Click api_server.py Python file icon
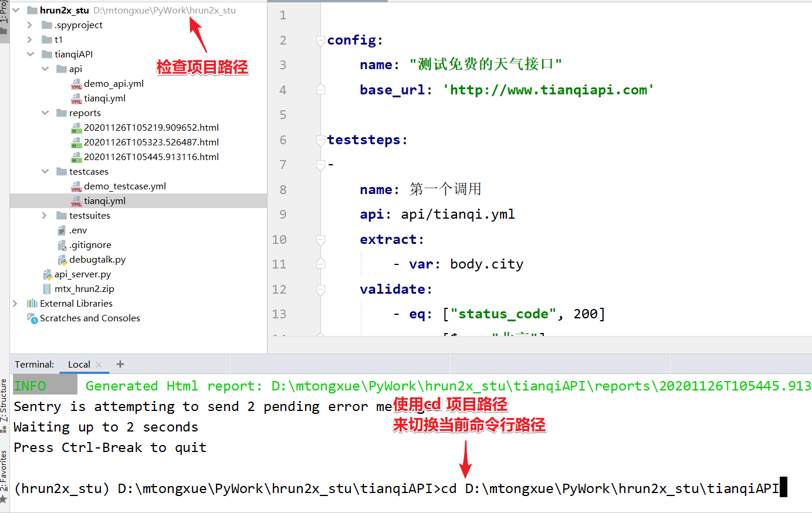 (47, 274)
